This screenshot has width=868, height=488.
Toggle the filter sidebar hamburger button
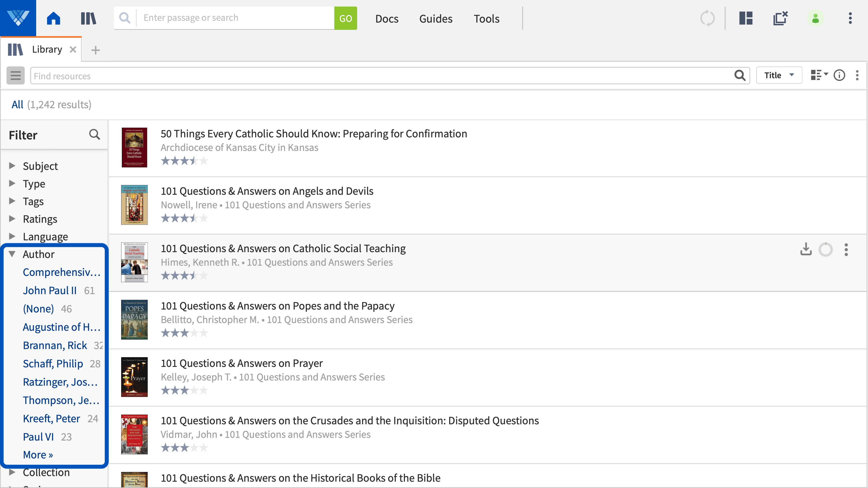pyautogui.click(x=16, y=75)
